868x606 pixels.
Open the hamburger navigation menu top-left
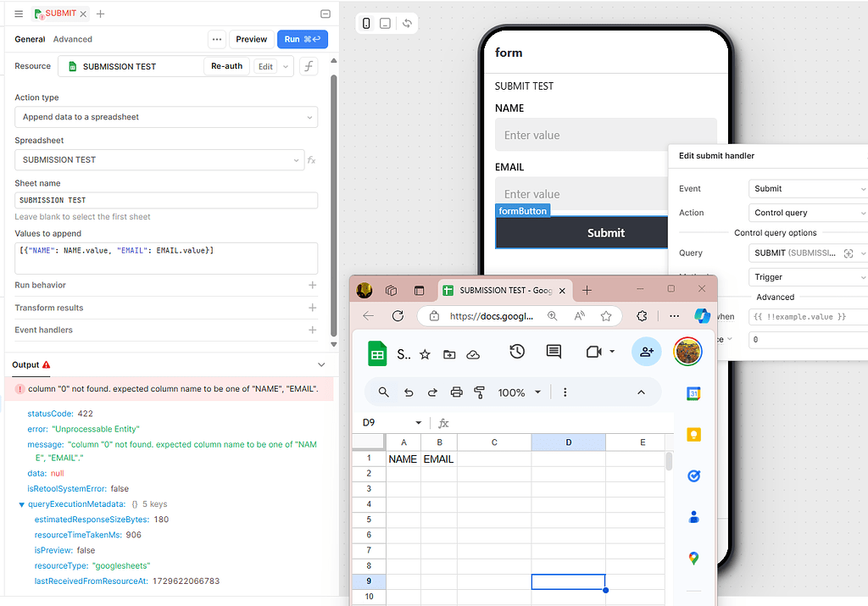18,14
